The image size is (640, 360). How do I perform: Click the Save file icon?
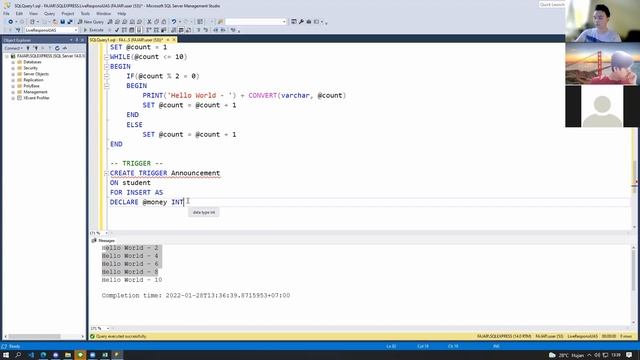click(62, 22)
